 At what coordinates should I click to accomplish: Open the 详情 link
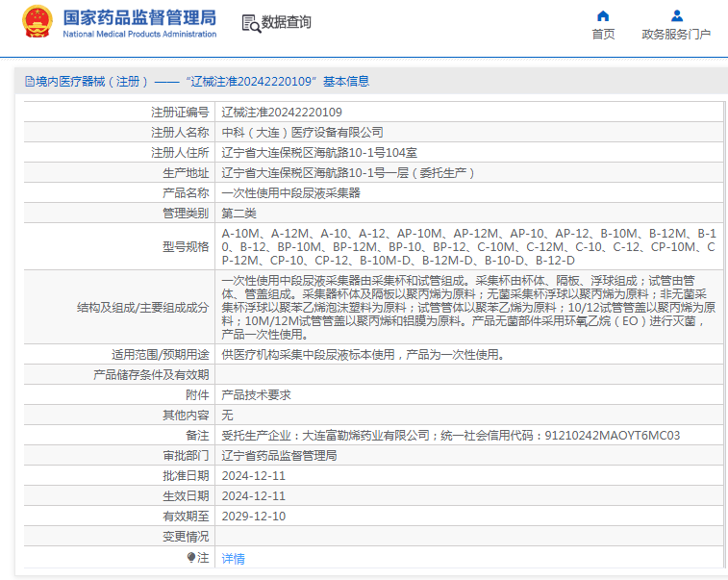point(233,558)
